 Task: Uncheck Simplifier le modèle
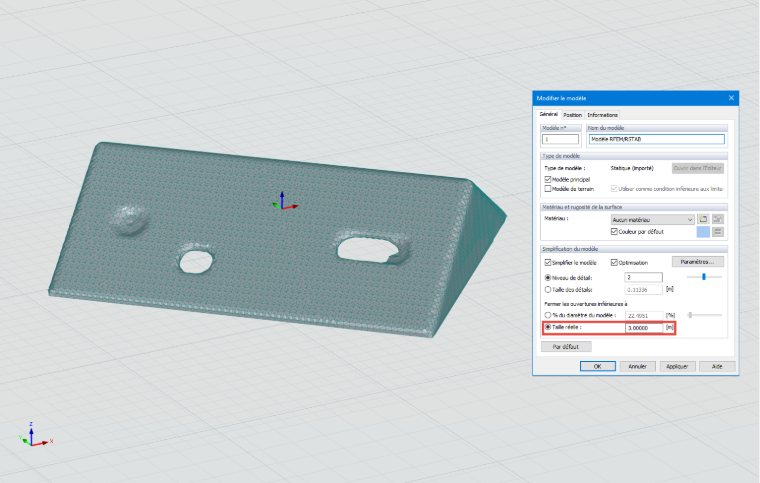click(x=548, y=263)
